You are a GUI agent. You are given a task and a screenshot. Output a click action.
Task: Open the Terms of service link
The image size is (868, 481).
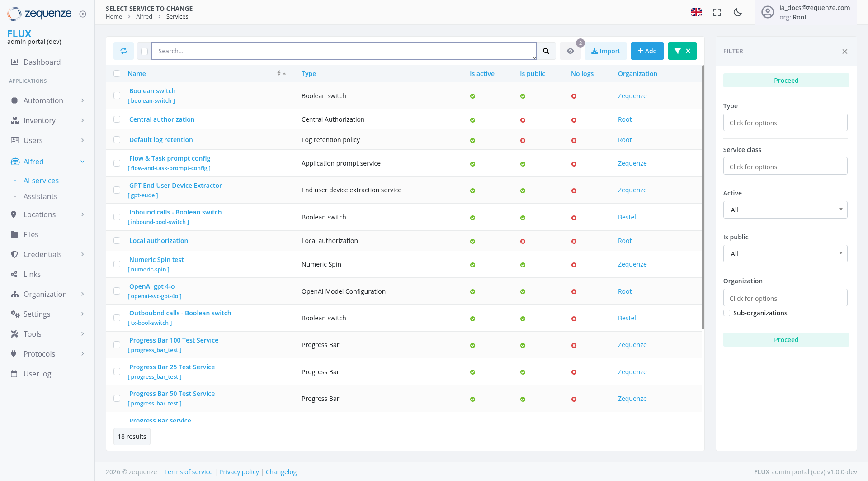(x=188, y=471)
